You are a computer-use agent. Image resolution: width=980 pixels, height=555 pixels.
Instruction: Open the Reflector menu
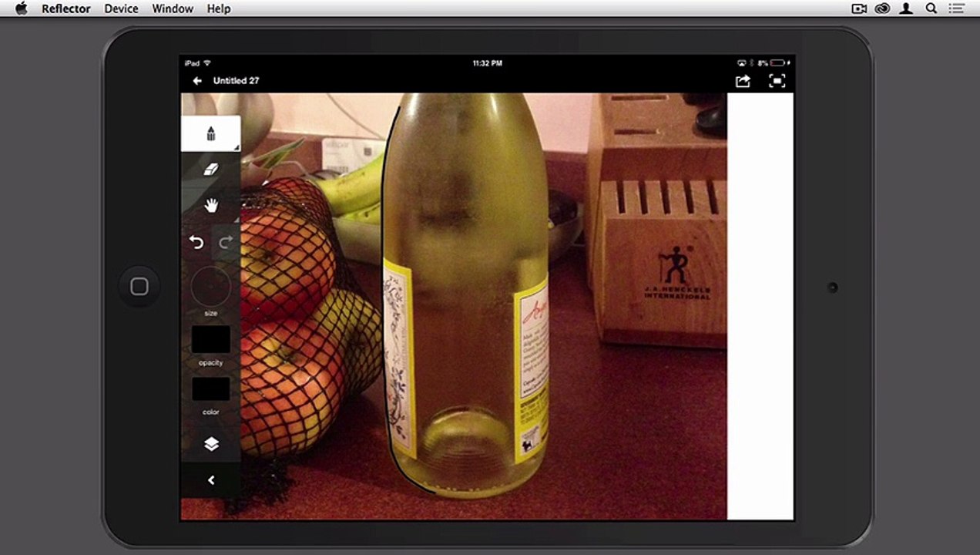pyautogui.click(x=65, y=8)
